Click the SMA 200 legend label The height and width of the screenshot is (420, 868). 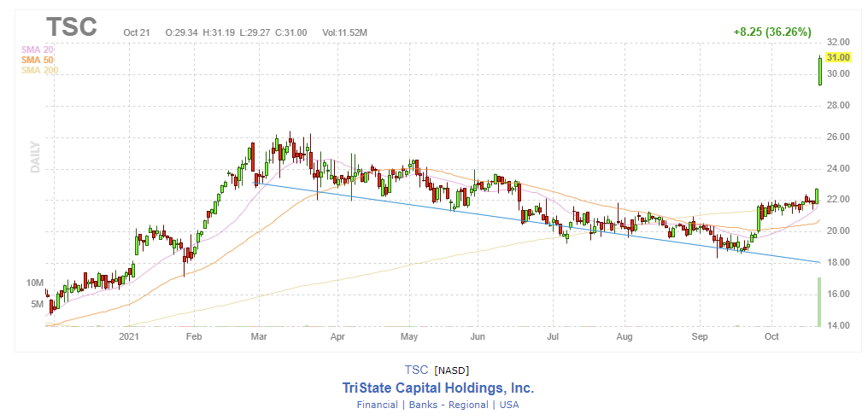(x=39, y=70)
